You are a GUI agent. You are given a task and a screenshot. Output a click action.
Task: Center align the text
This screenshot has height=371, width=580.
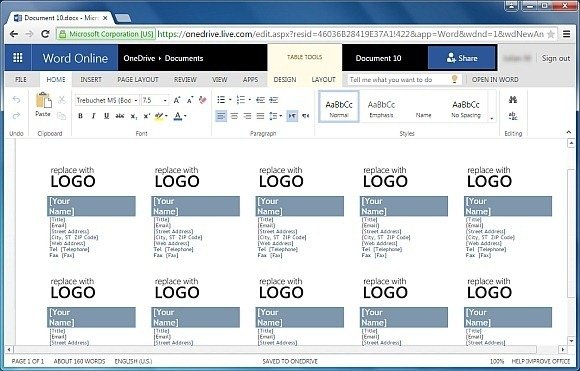click(234, 116)
